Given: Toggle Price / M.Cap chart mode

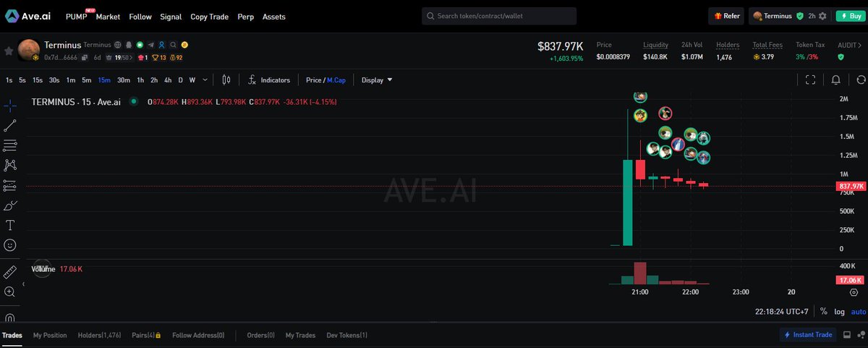Looking at the screenshot, I should (x=325, y=80).
